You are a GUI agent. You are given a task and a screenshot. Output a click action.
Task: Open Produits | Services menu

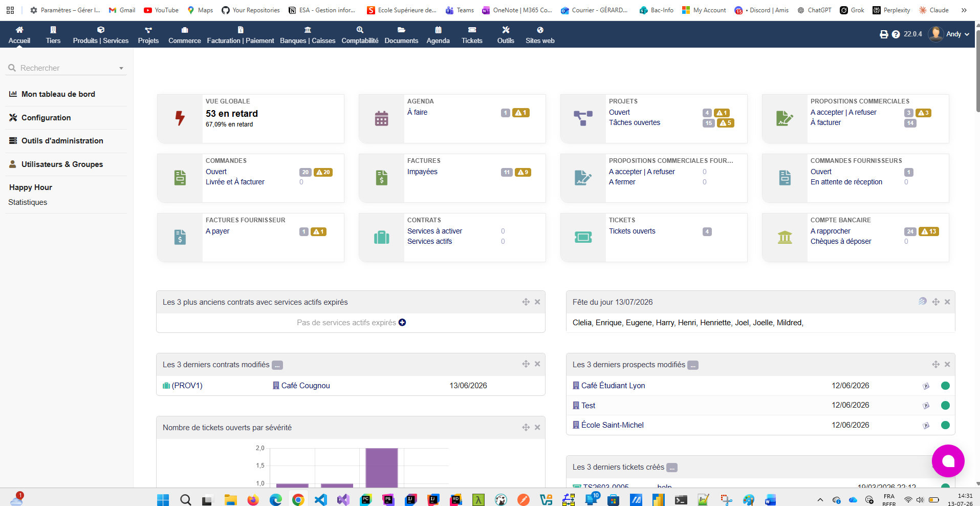101,35
